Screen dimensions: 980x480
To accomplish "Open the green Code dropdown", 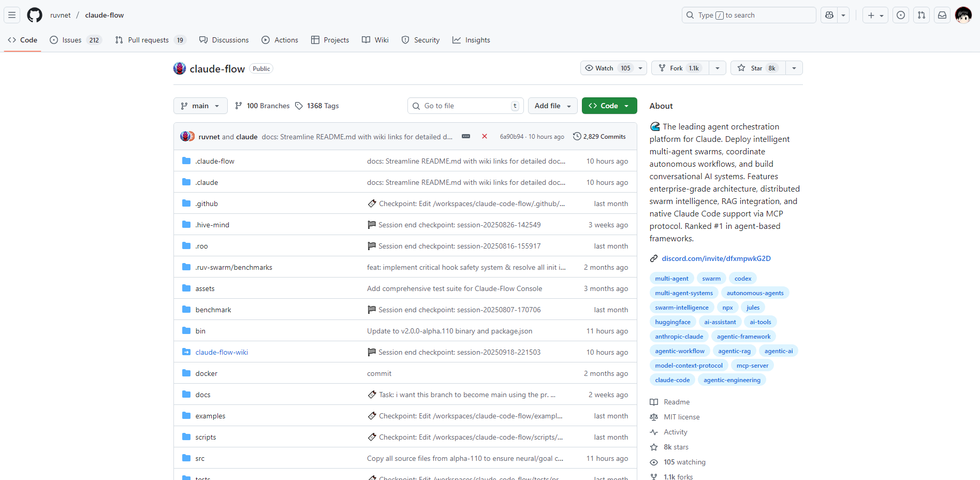I will 609,106.
